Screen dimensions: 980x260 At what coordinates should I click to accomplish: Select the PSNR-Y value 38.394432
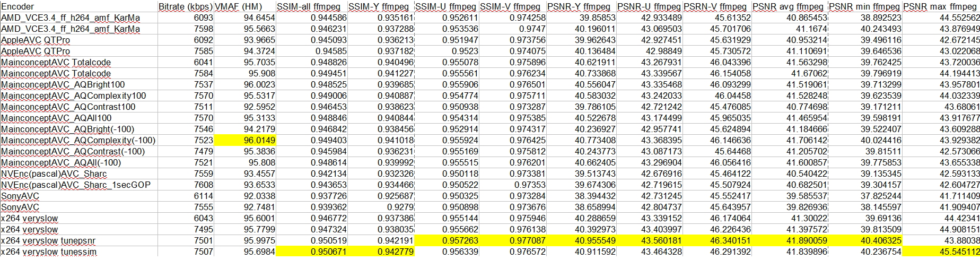pyautogui.click(x=581, y=196)
